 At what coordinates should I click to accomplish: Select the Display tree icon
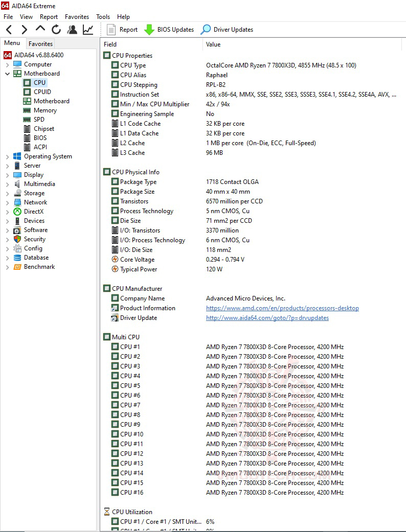[x=17, y=175]
